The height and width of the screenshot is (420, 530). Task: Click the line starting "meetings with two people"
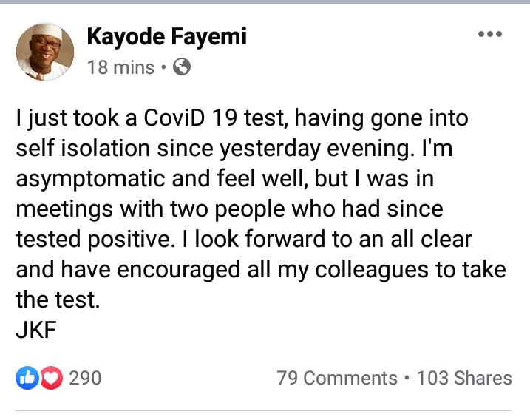click(x=229, y=209)
